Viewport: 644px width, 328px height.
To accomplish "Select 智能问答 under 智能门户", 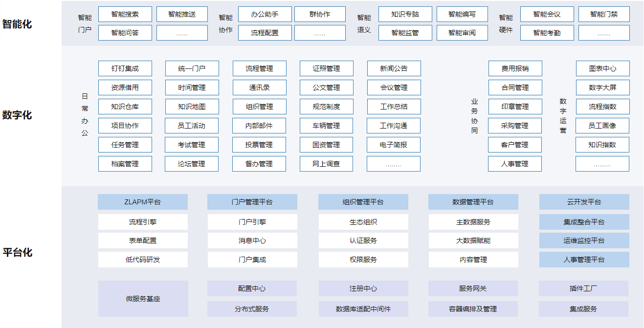I will [125, 33].
